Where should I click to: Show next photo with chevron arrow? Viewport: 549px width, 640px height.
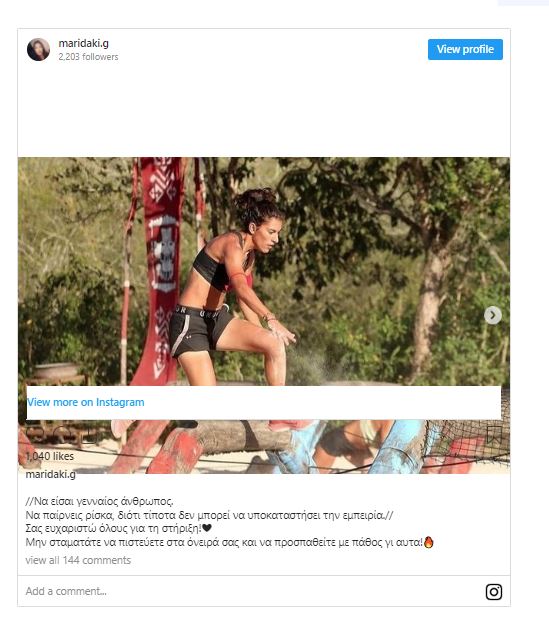click(493, 315)
